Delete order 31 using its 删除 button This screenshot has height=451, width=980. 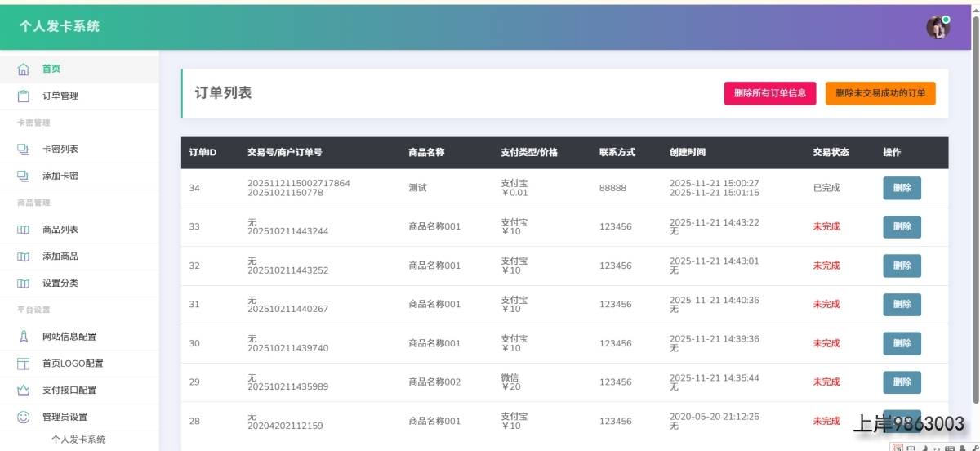[x=902, y=305]
